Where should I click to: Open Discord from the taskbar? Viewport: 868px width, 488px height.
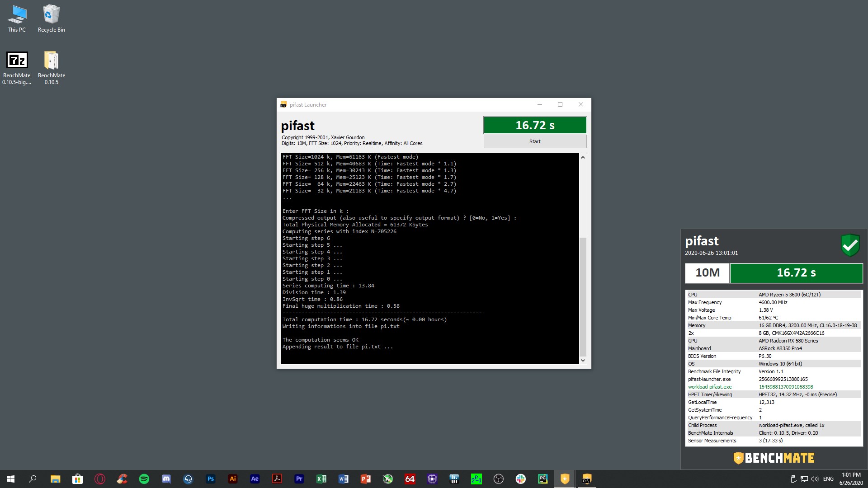[x=166, y=479]
